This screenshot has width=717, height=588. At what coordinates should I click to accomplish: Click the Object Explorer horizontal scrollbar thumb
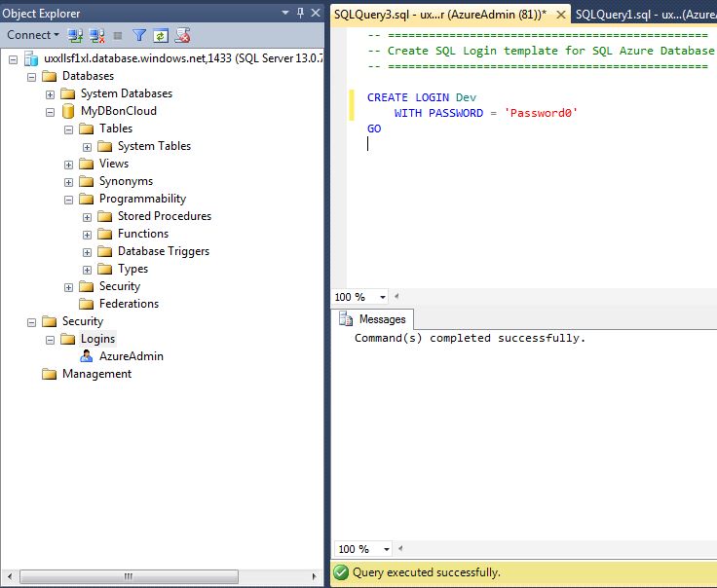pos(129,576)
